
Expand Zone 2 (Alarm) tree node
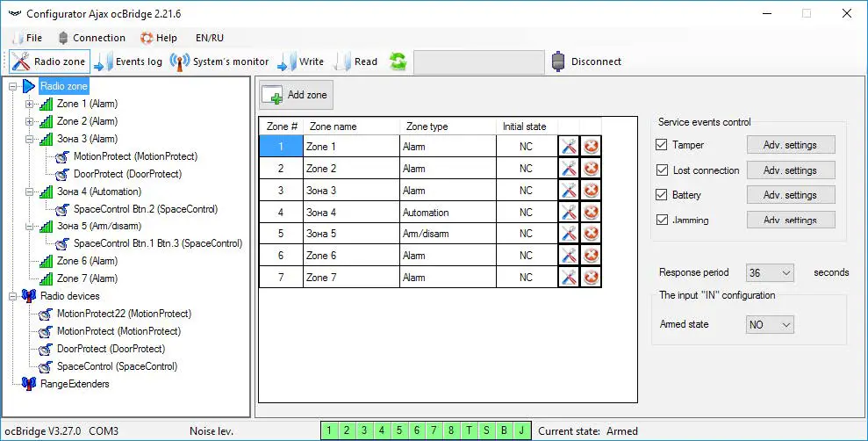pyautogui.click(x=29, y=121)
